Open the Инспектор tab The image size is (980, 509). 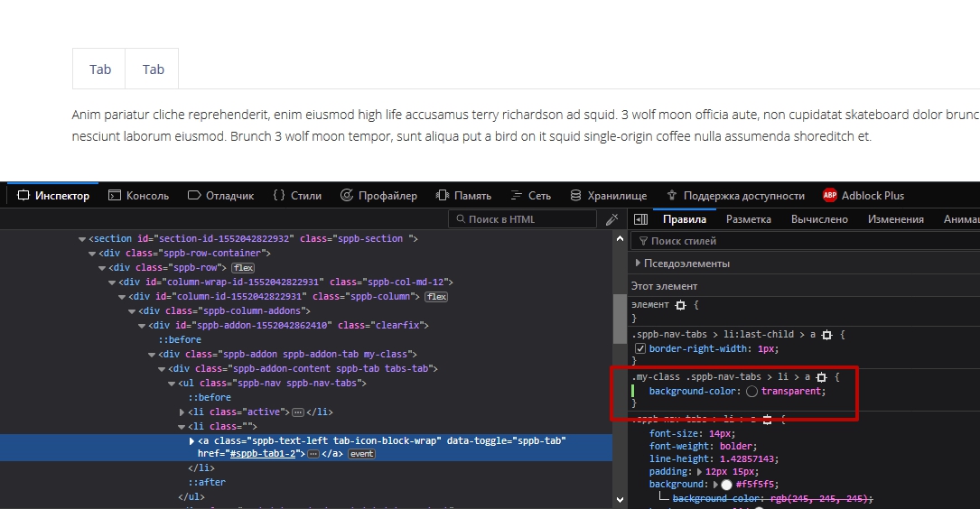(x=53, y=196)
